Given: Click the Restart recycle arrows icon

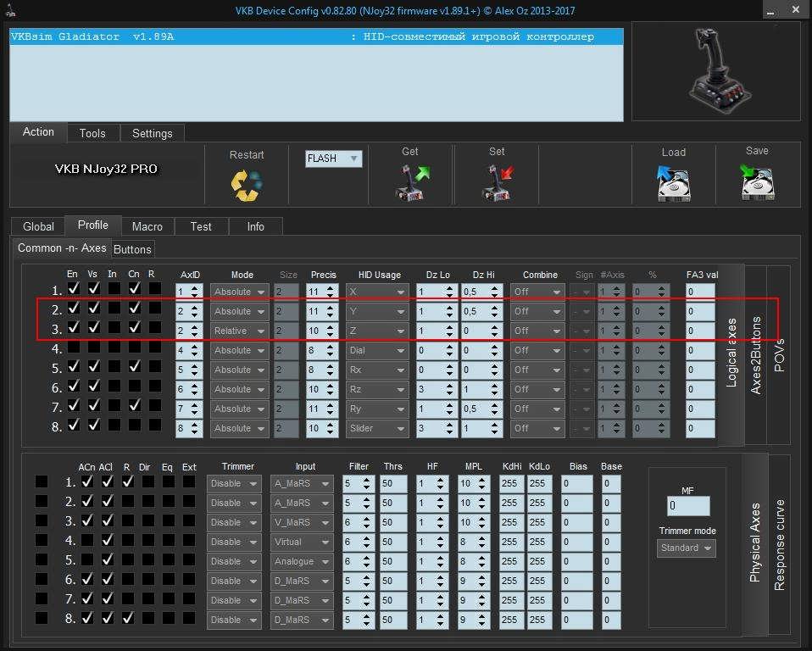Looking at the screenshot, I should [x=246, y=184].
